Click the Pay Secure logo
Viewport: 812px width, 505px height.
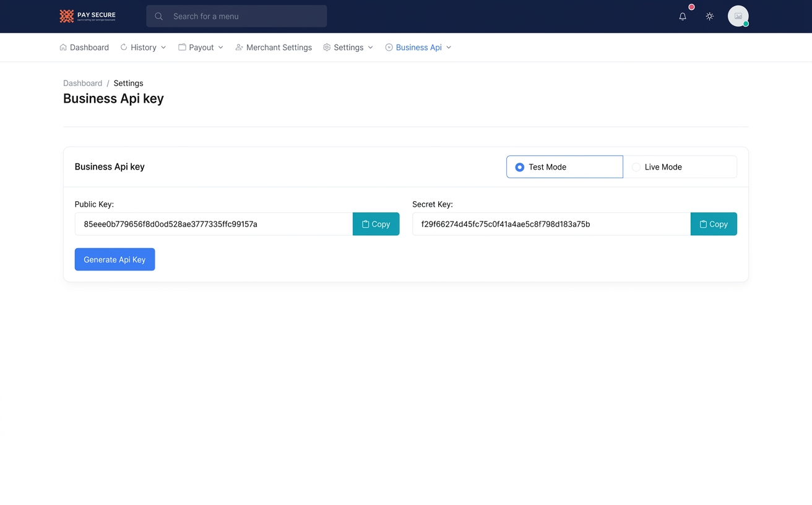click(87, 16)
